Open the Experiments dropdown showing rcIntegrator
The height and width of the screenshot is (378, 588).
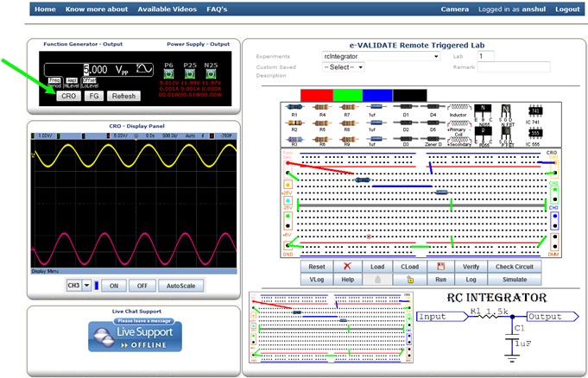pos(381,56)
